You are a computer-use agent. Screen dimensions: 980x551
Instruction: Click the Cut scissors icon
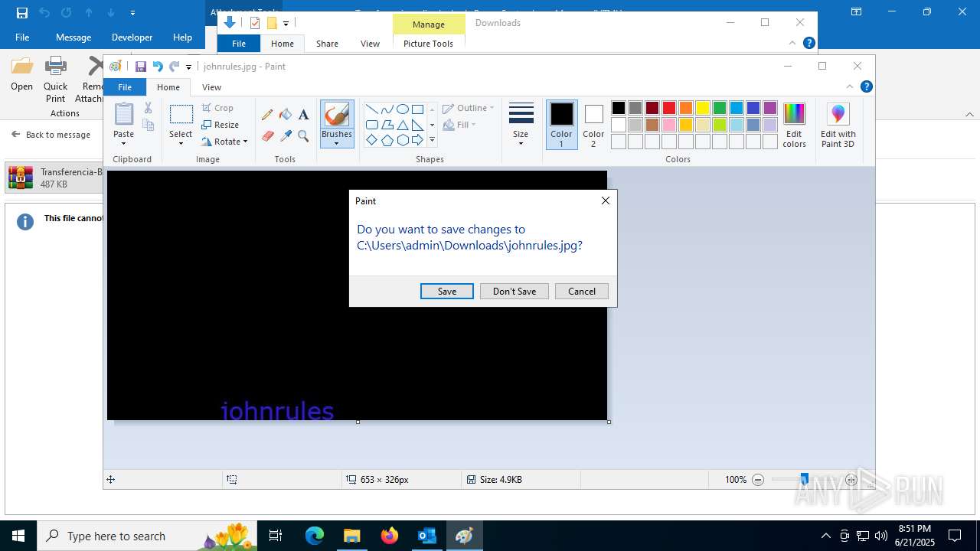coord(149,108)
